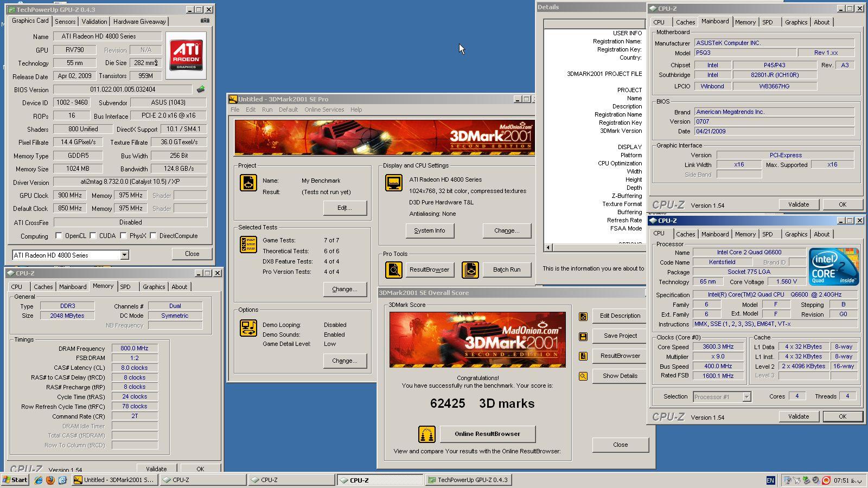Click the DRAM Frequency value 800.0 MHz

(135, 349)
